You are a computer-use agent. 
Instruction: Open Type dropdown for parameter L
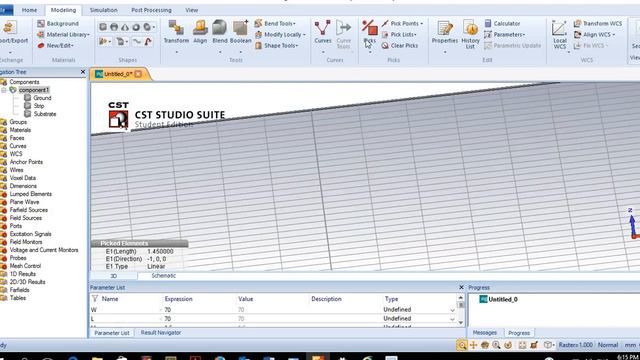point(452,319)
